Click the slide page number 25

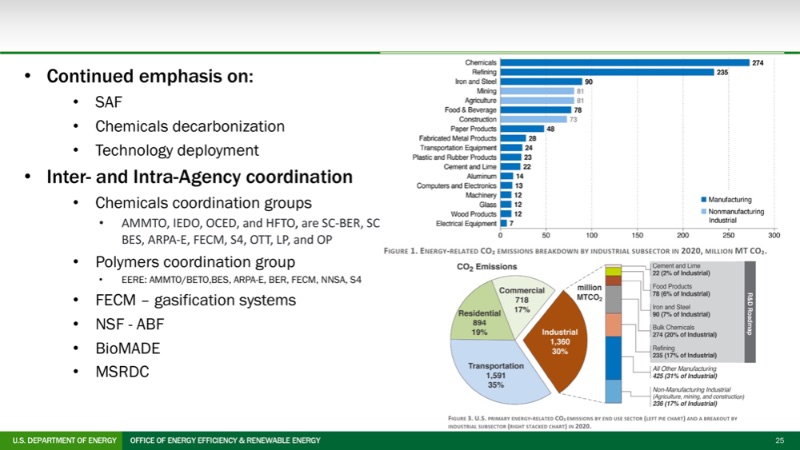click(x=779, y=441)
